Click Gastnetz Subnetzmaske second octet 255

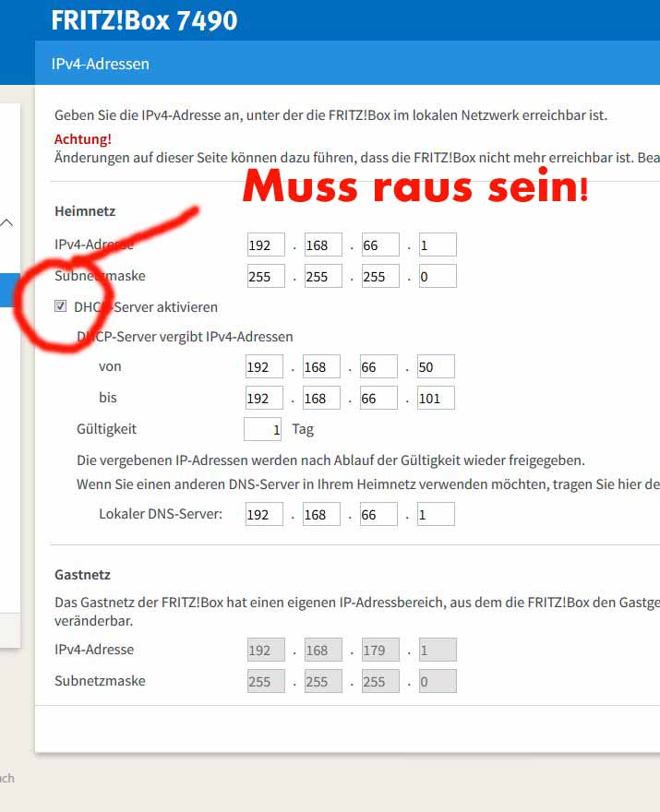(x=323, y=682)
